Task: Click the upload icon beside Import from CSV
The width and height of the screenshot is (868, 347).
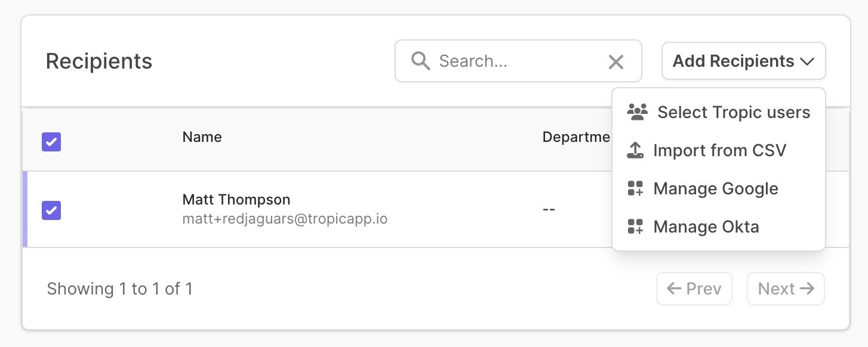Action: point(635,150)
